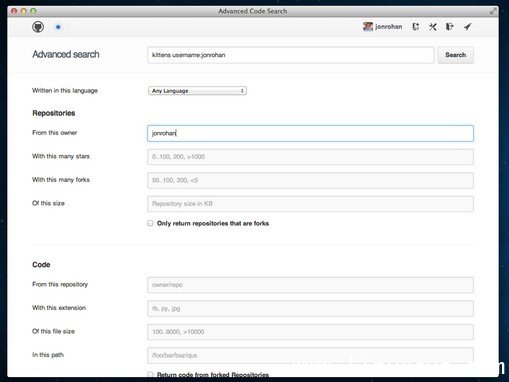Click the From this owner input
This screenshot has height=382, width=509.
click(x=310, y=133)
